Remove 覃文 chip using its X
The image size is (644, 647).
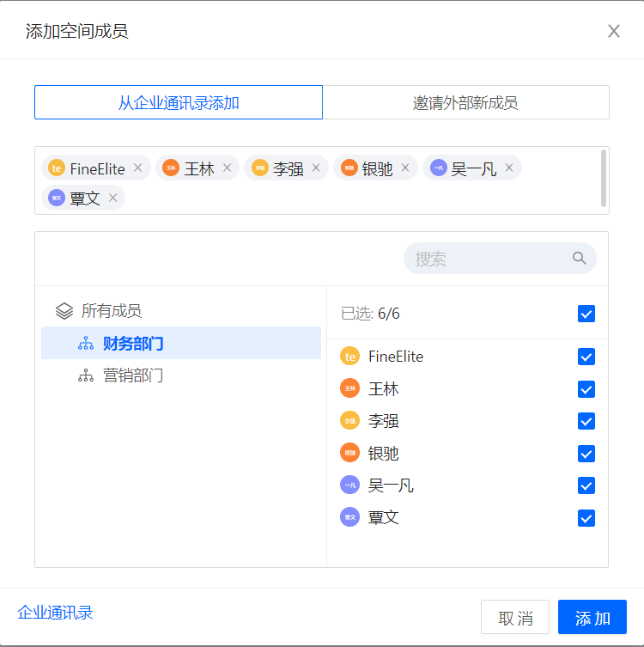[112, 198]
